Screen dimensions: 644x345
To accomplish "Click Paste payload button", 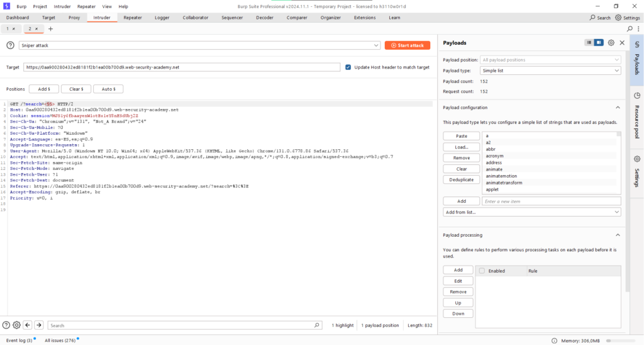I will tap(461, 136).
